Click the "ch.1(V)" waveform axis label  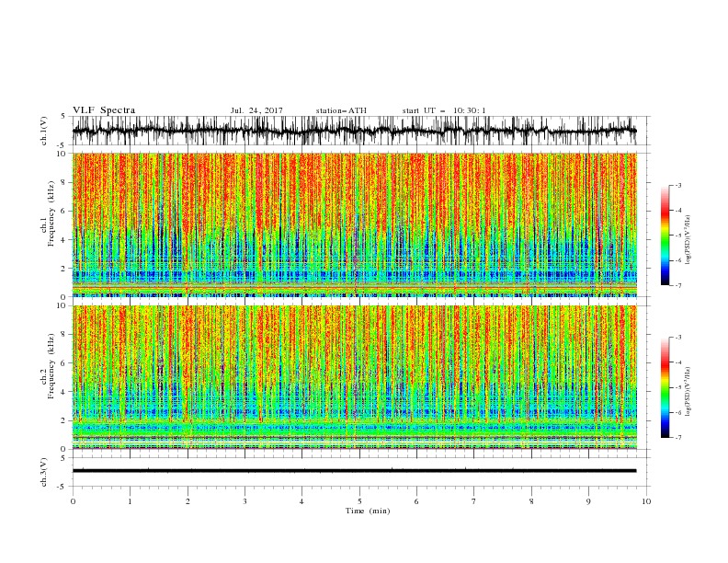(x=44, y=131)
